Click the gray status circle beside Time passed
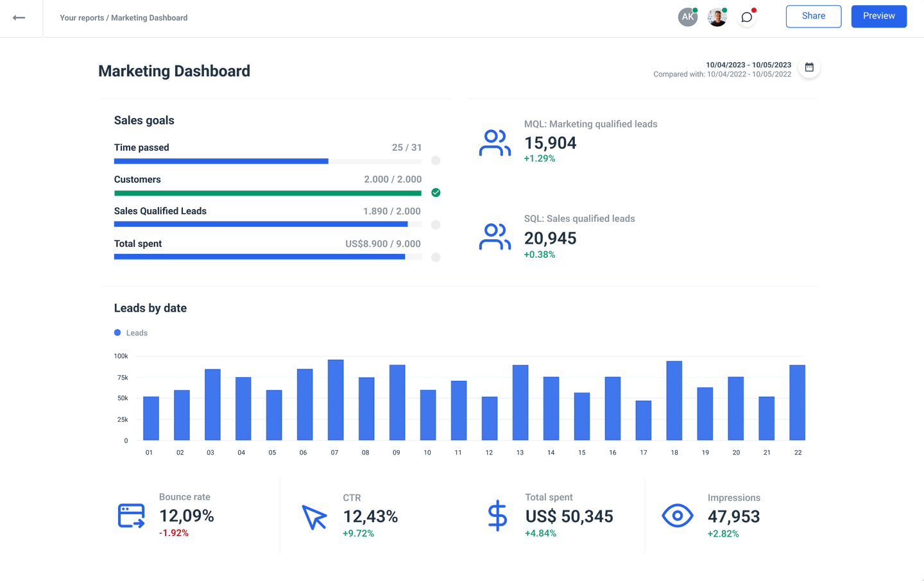924x581 pixels. click(x=436, y=160)
